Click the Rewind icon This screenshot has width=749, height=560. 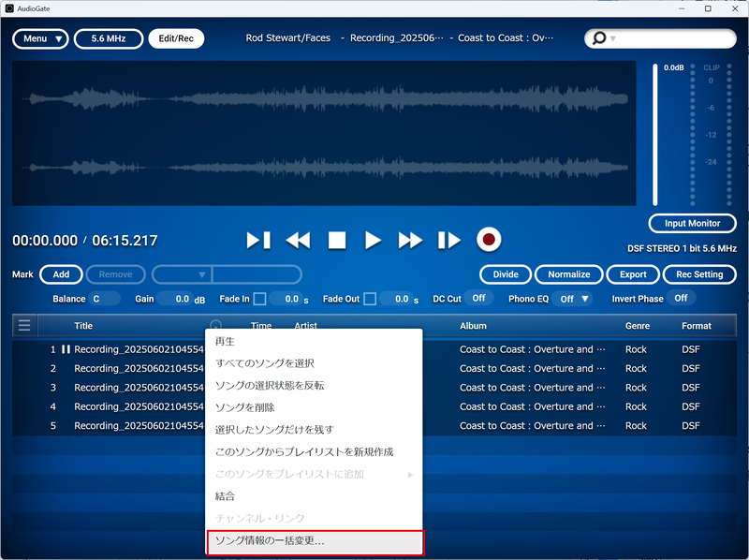click(298, 240)
